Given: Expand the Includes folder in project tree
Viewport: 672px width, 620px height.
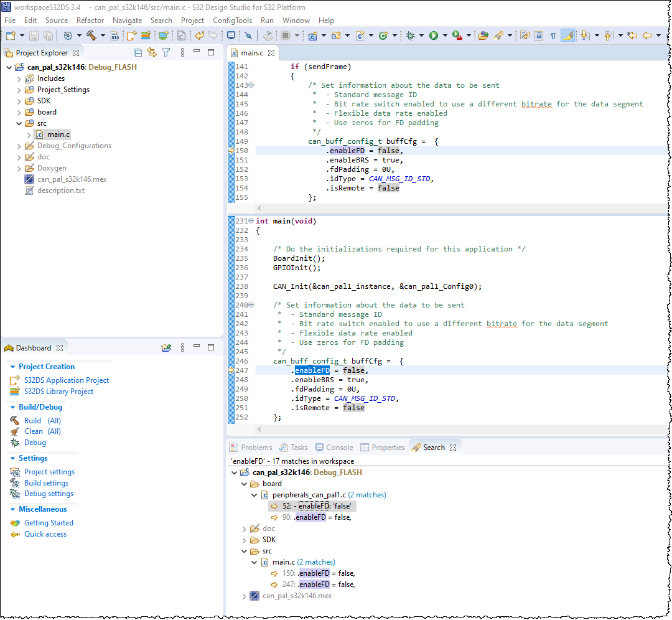Looking at the screenshot, I should pos(19,78).
